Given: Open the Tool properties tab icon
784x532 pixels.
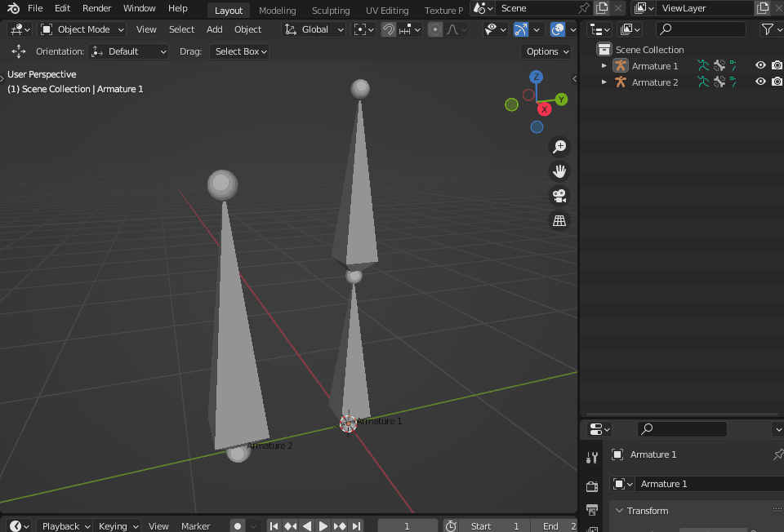Looking at the screenshot, I should click(x=592, y=458).
